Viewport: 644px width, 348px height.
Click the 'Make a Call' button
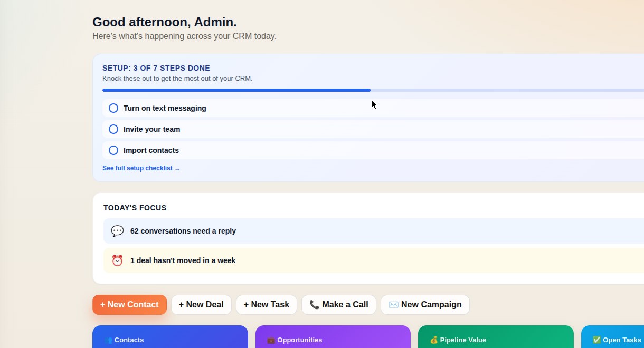[x=339, y=305]
